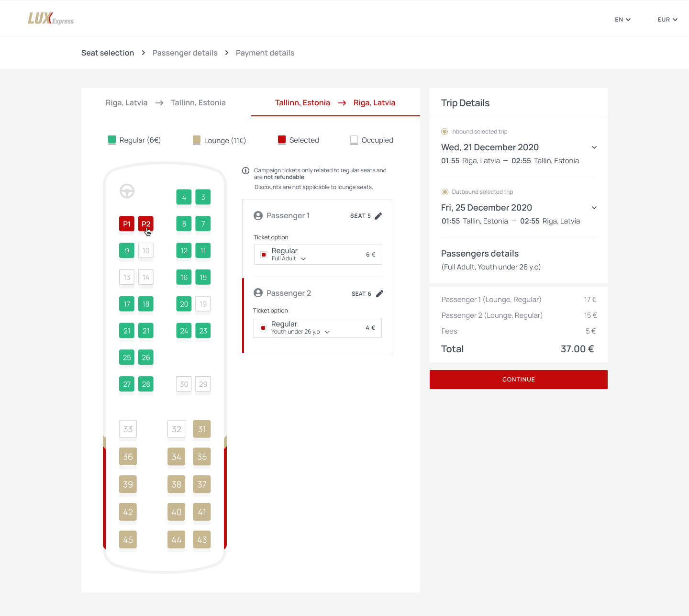Click the Regular (6€) green legend swatch
This screenshot has width=689, height=616.
tap(112, 140)
